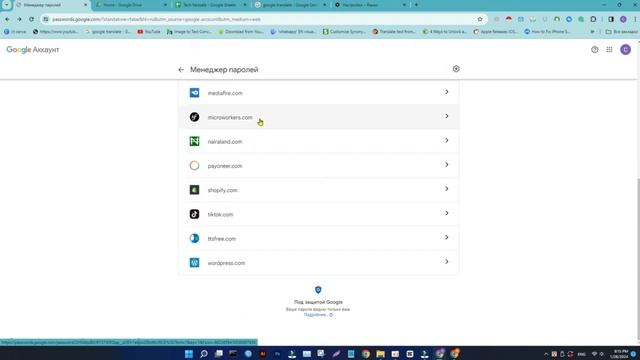Viewport: 640px width, 360px height.
Task: Click the wordpress.com site icon
Action: coord(194,262)
